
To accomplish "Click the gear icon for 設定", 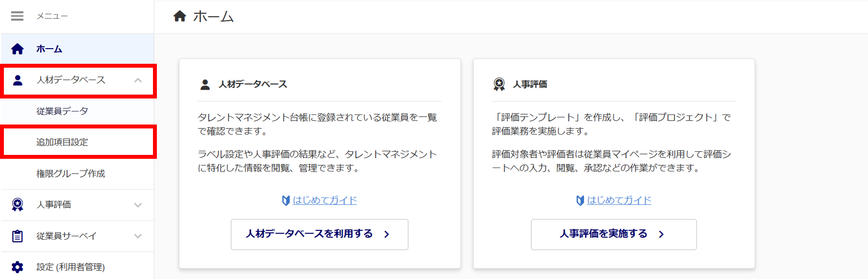I will coord(17,267).
